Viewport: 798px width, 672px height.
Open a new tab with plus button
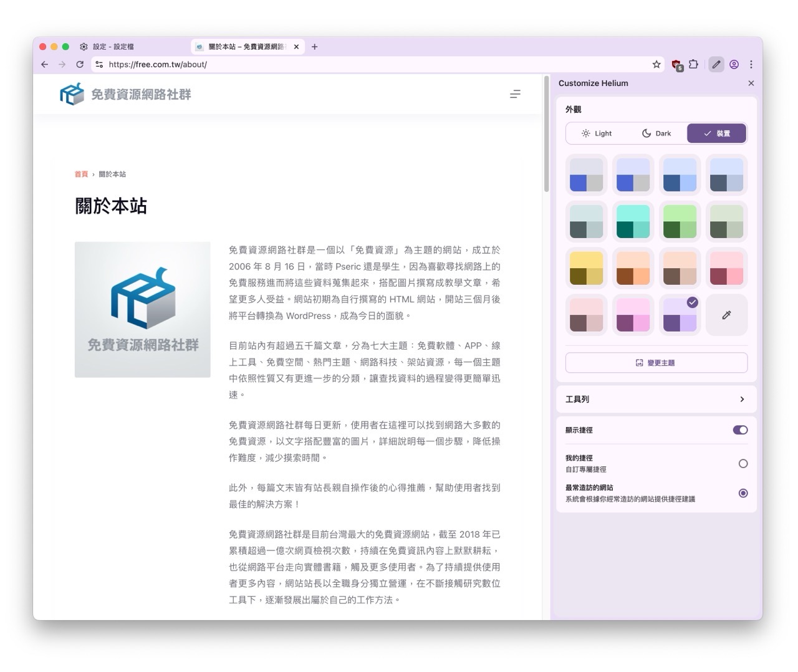click(315, 47)
